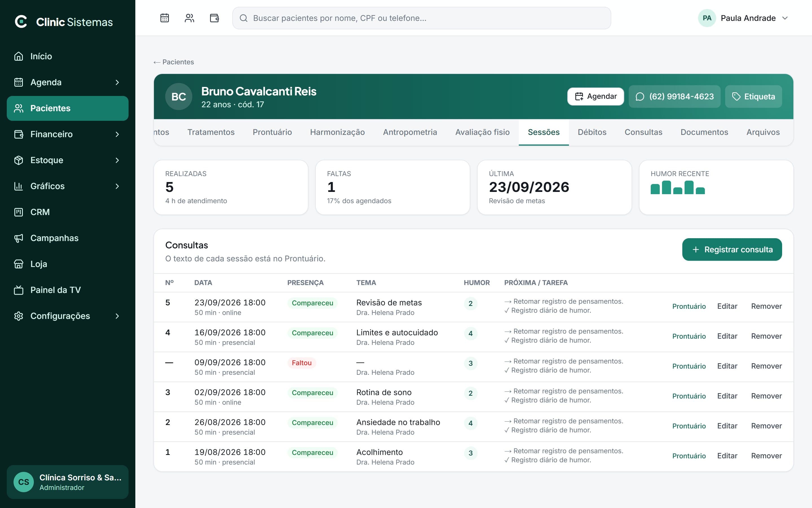Open CRM in the sidebar
812x508 pixels.
(67, 212)
